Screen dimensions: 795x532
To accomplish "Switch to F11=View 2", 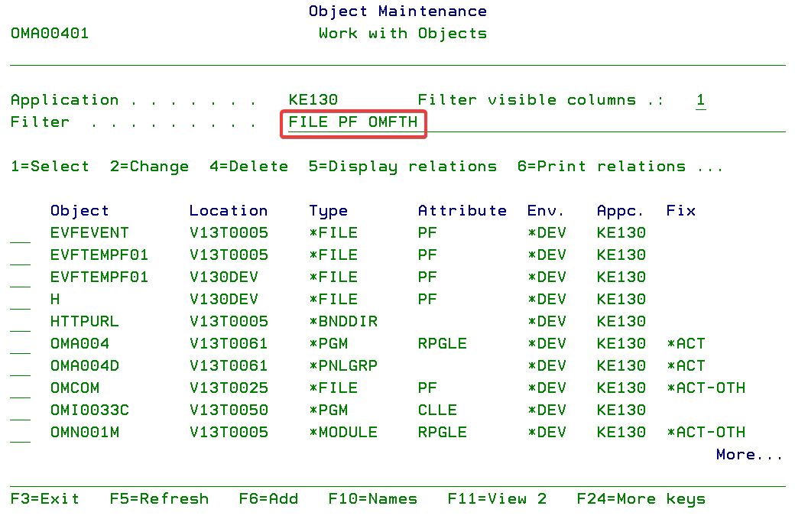I will tap(497, 499).
